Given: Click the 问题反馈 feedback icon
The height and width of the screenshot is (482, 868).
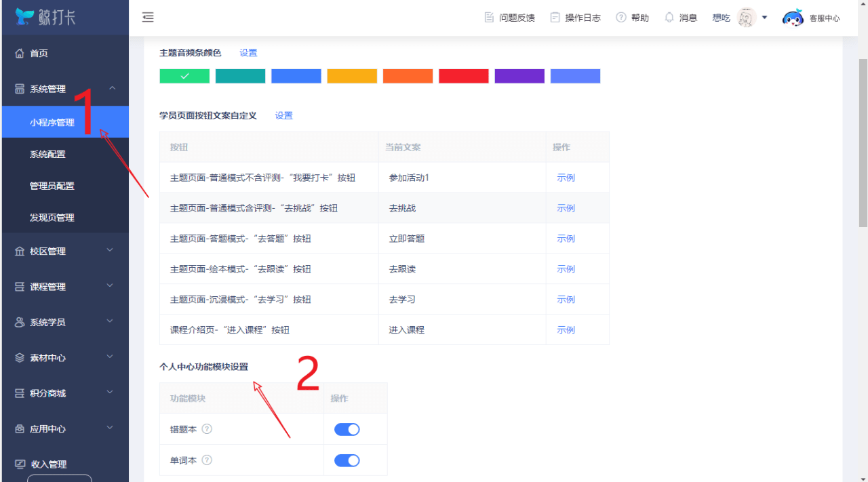Looking at the screenshot, I should click(489, 18).
